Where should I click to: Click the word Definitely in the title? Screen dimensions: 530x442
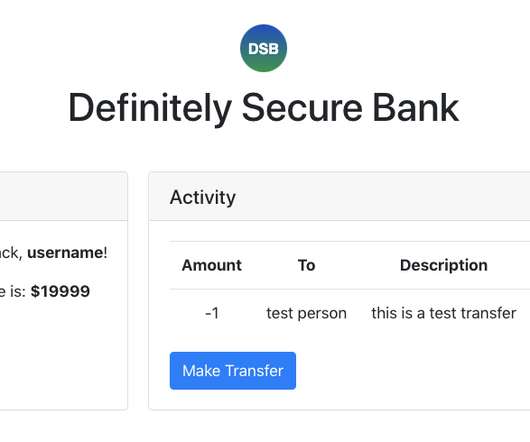click(150, 108)
